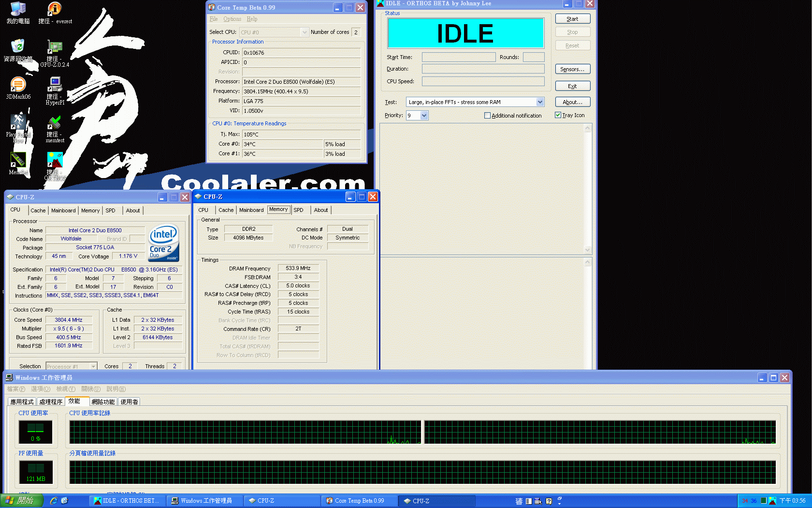Open the everest shortcut icon
Viewport: 812px width, 508px height.
[55, 9]
